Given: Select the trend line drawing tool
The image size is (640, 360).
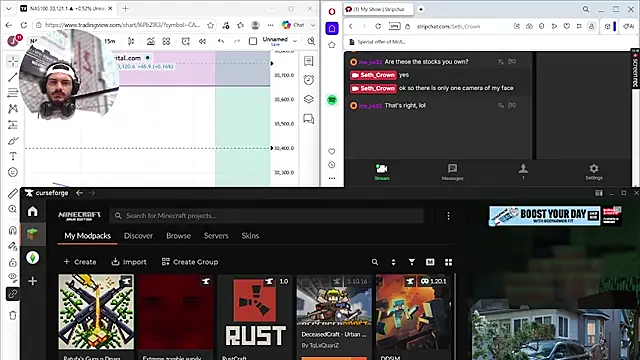Looking at the screenshot, I should coord(13,77).
